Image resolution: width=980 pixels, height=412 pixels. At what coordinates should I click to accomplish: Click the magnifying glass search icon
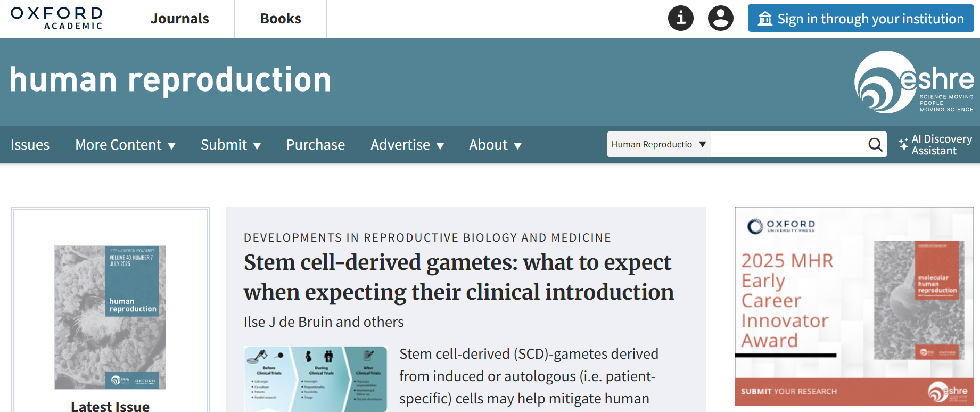[875, 144]
